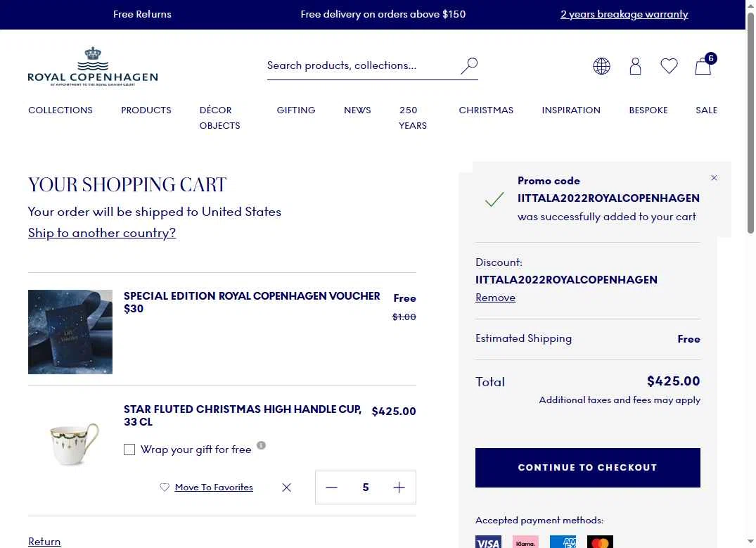Click the Return link

[x=44, y=542]
